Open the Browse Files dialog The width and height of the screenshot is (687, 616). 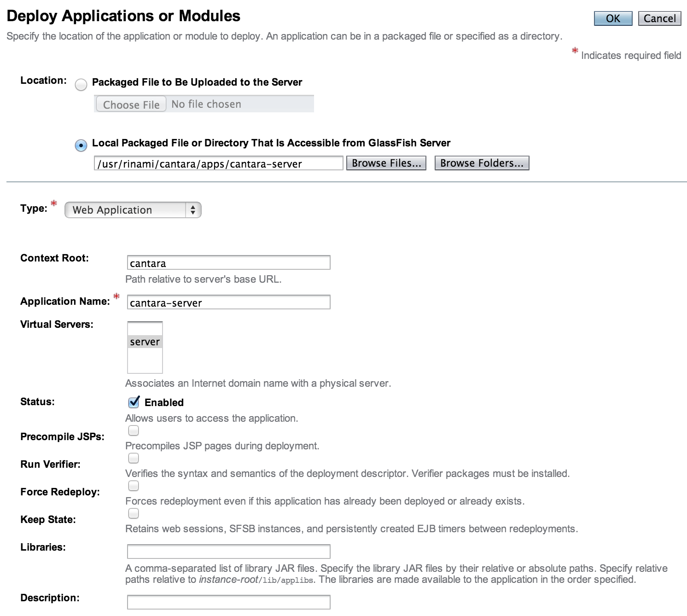(386, 163)
